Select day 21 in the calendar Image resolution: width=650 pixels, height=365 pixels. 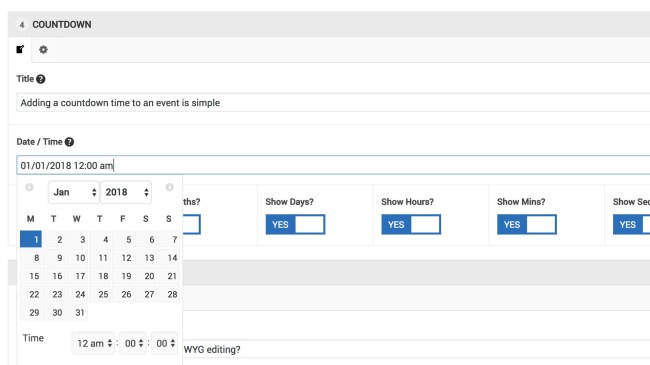point(170,276)
